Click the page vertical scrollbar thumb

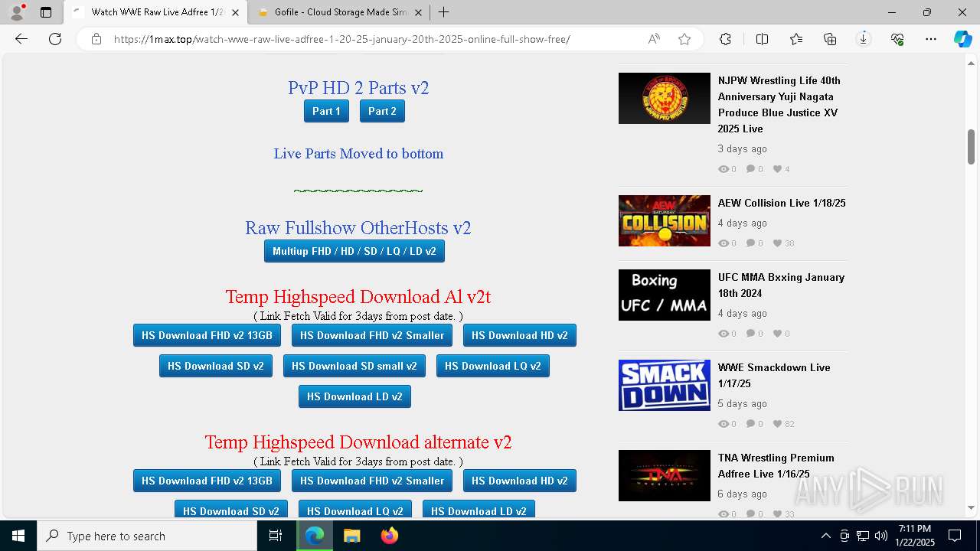[971, 146]
